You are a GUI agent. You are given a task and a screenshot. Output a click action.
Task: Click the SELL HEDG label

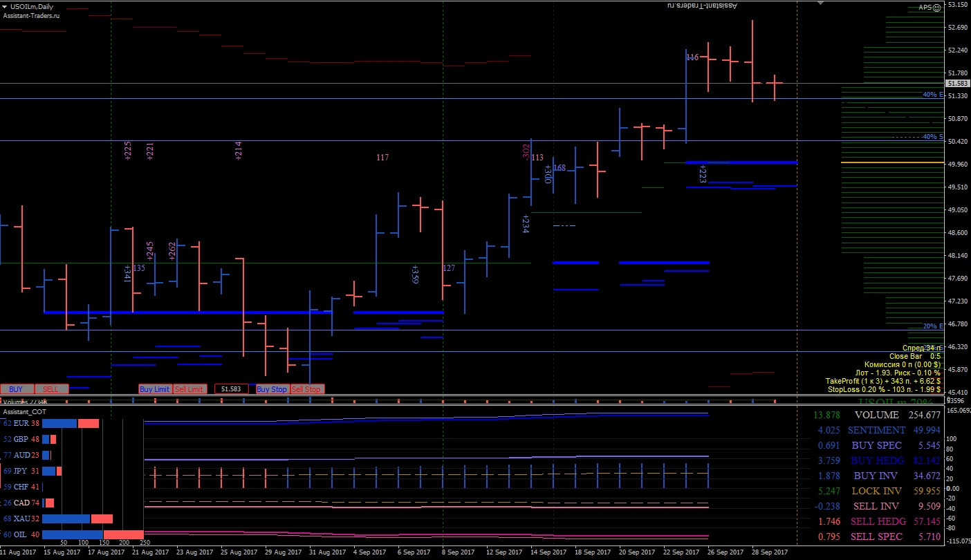tap(878, 521)
